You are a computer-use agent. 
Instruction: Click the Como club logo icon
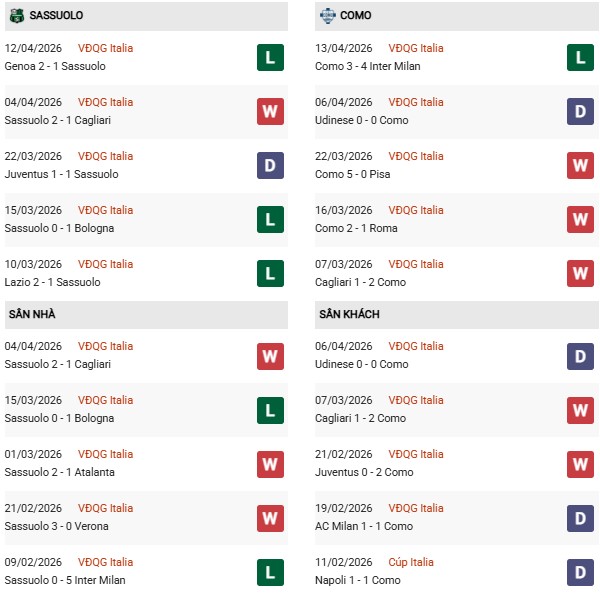coord(328,16)
